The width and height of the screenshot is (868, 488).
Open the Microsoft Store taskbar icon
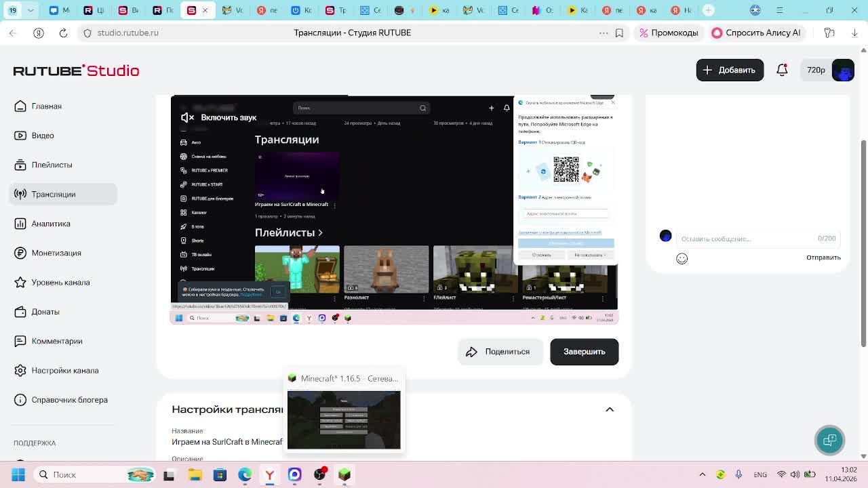220,474
